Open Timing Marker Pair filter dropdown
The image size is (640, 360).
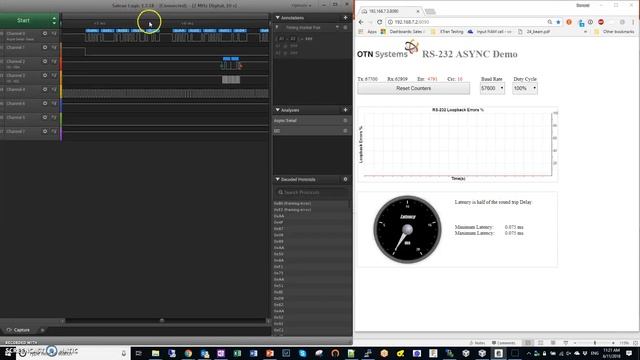click(x=337, y=27)
